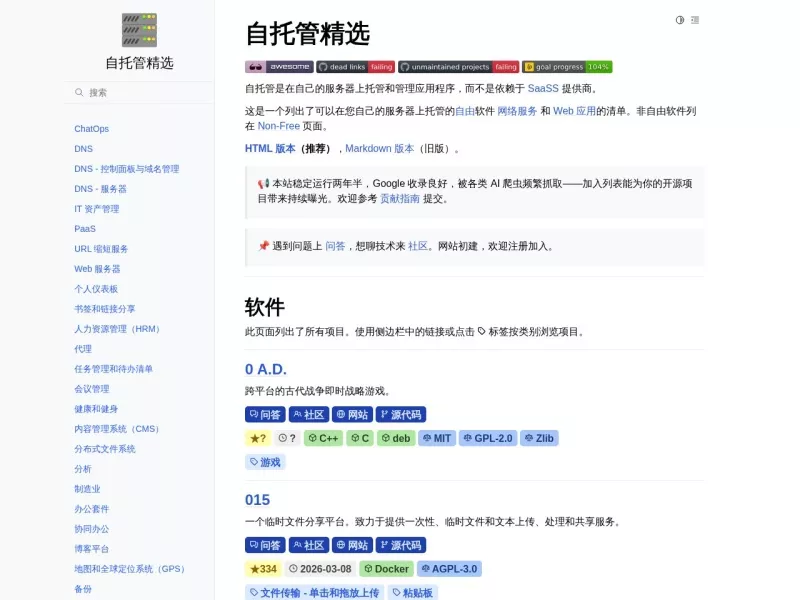Screen dimensions: 800x600
Task: Click the C++ language tag
Action: 323,438
